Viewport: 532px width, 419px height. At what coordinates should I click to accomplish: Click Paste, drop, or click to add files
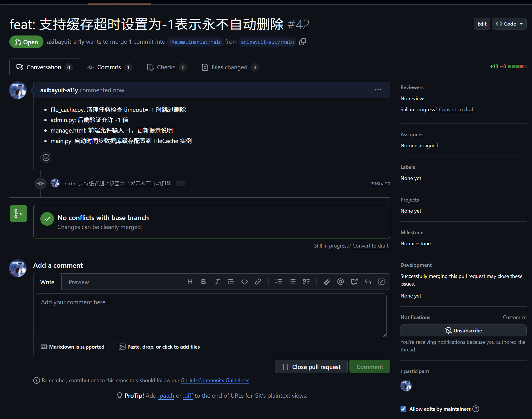(159, 347)
